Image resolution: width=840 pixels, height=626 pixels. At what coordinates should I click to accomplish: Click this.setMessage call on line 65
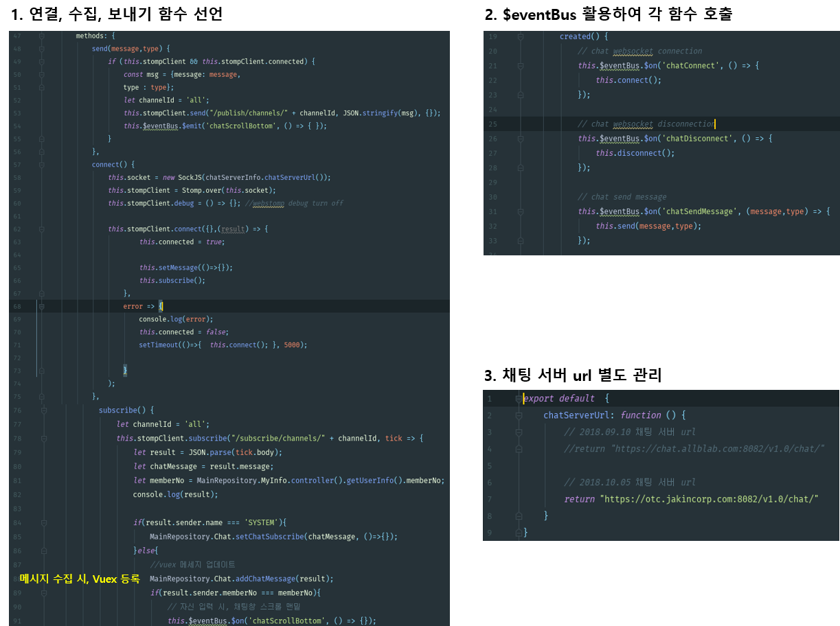tap(186, 268)
